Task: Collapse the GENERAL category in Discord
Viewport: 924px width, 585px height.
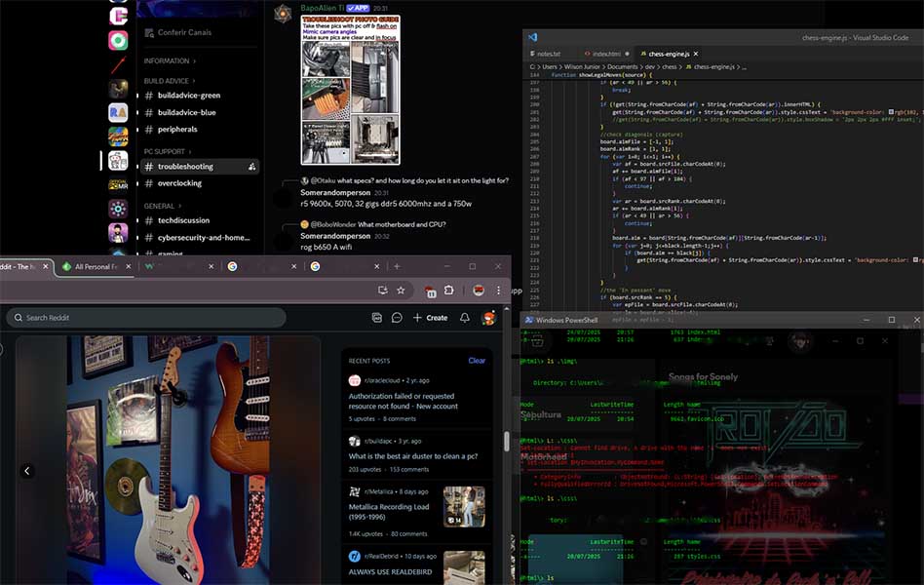Action: [x=163, y=206]
